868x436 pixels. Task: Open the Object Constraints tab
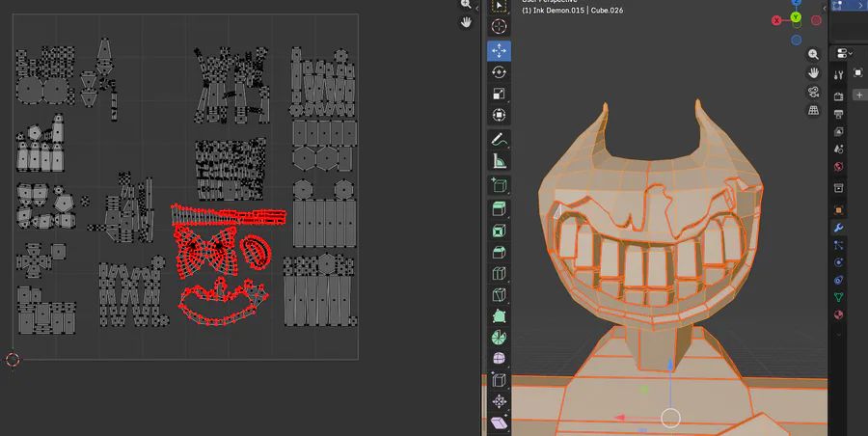pyautogui.click(x=838, y=280)
